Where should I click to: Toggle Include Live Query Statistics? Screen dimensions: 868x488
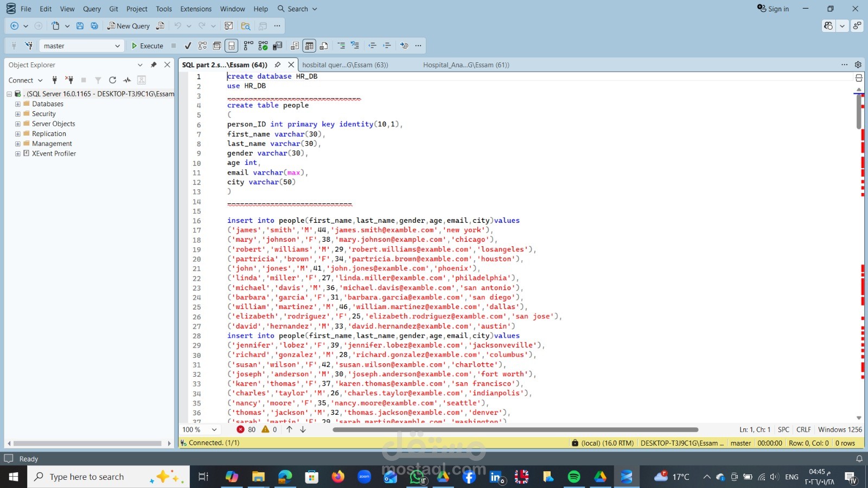click(263, 46)
